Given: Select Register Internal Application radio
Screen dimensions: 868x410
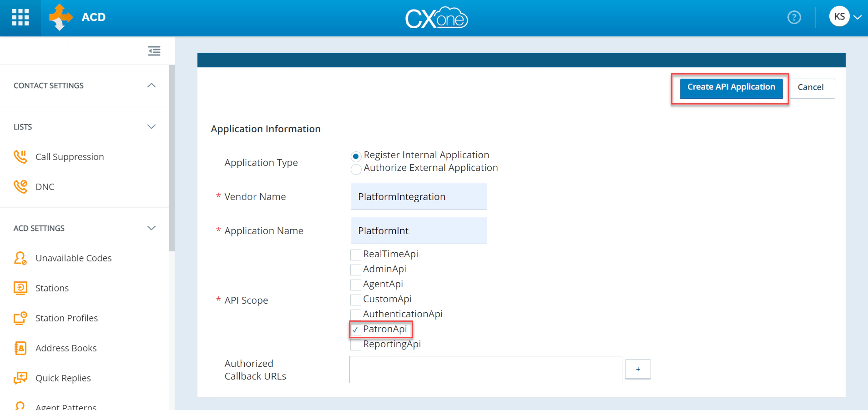Looking at the screenshot, I should point(356,156).
